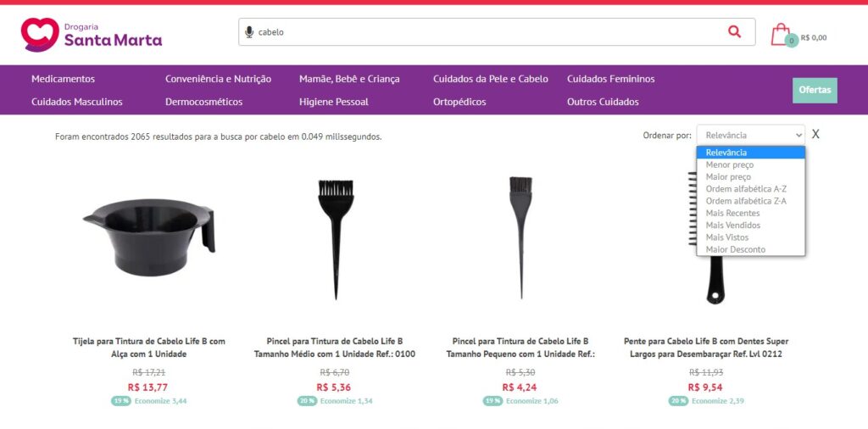This screenshot has width=868, height=429.
Task: Click the X next to the sort dropdown
Action: (815, 134)
